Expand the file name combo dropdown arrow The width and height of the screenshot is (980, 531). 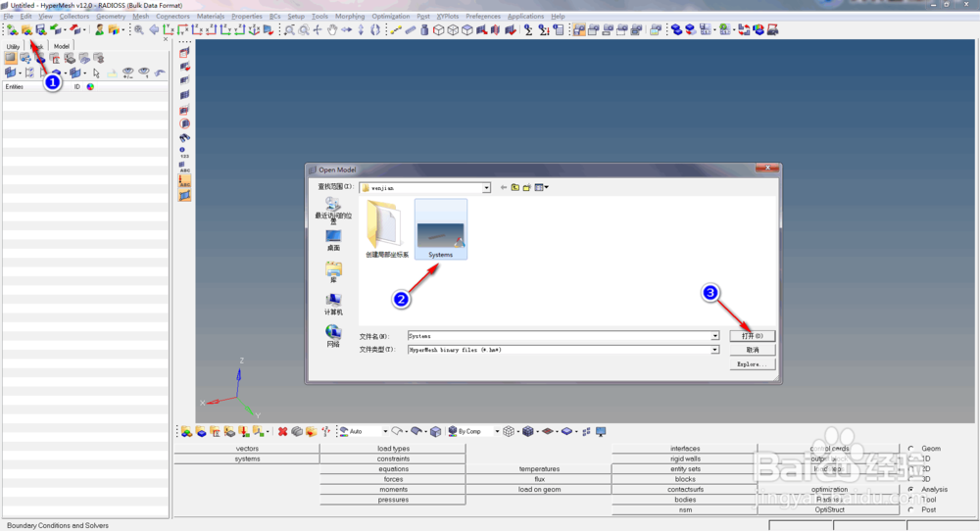click(714, 336)
